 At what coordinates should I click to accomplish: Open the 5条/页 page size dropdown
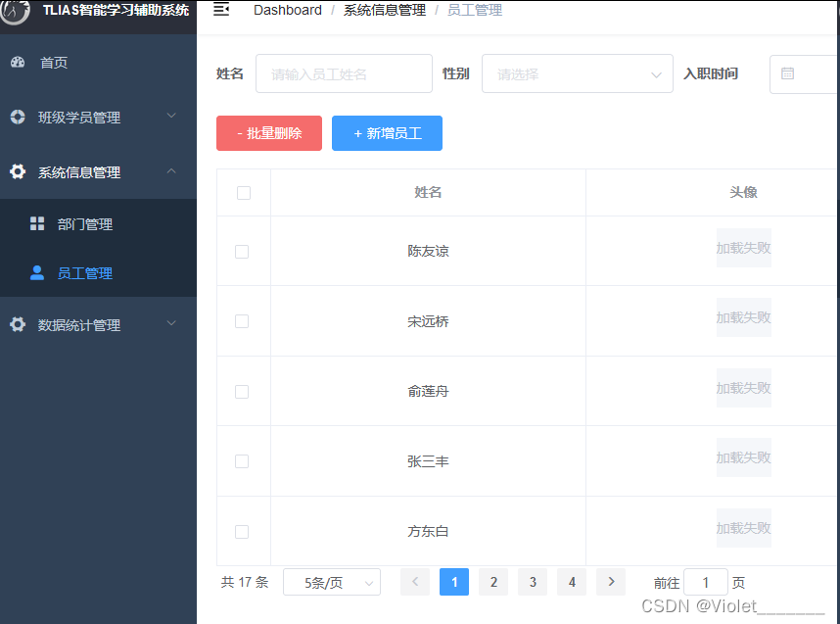[x=331, y=582]
